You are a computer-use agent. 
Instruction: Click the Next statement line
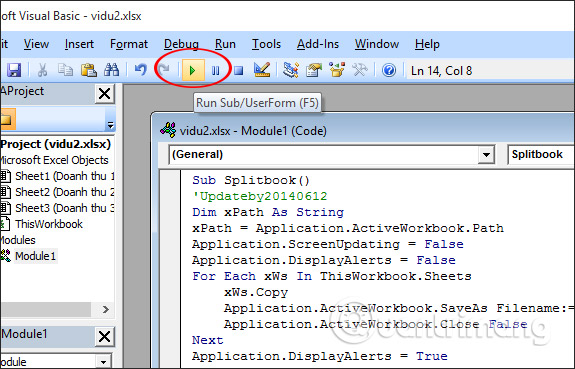pyautogui.click(x=208, y=340)
